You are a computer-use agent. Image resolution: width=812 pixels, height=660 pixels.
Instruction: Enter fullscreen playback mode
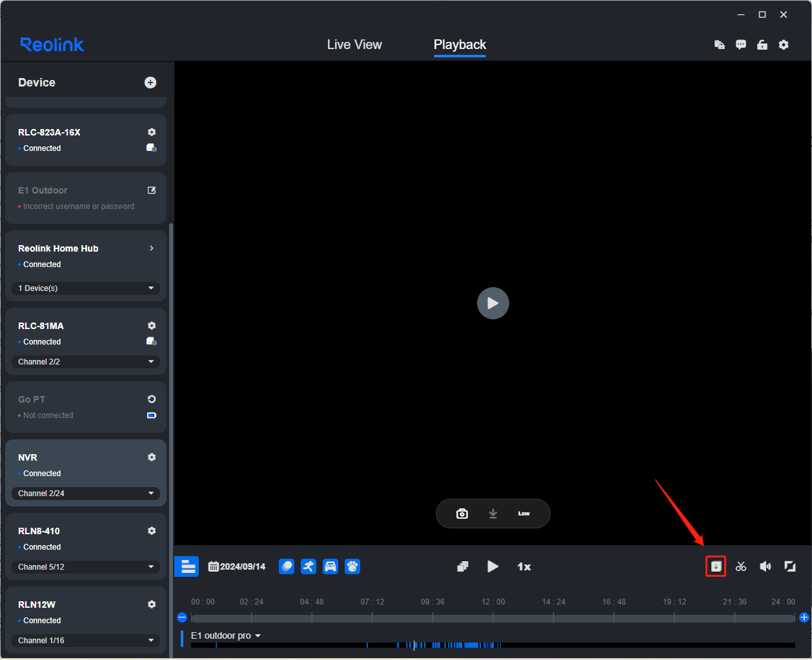pos(789,566)
